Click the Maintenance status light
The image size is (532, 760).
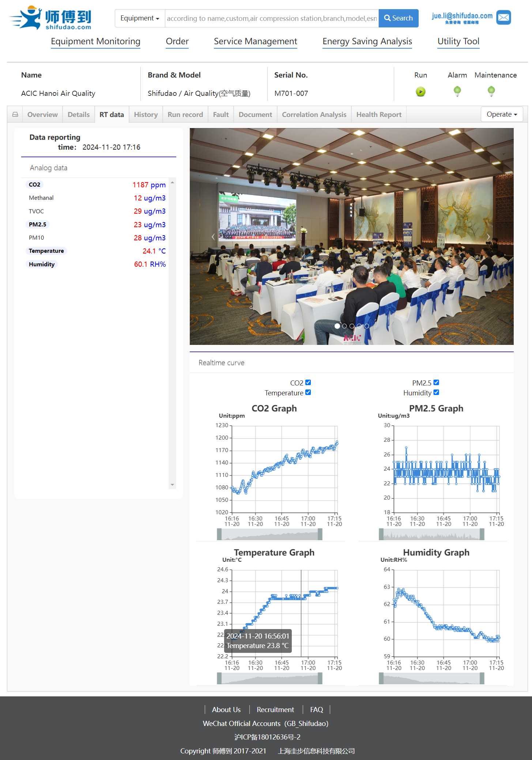(x=491, y=91)
